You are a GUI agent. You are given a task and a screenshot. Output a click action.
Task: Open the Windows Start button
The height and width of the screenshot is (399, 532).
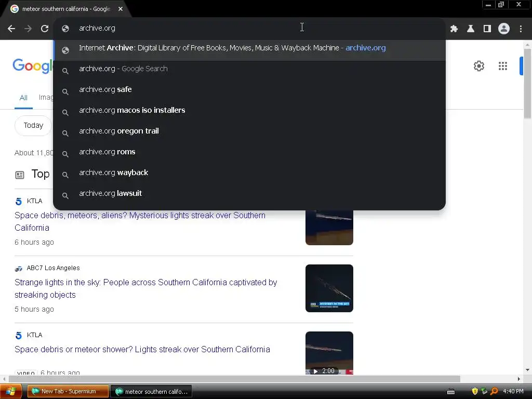pos(11,392)
